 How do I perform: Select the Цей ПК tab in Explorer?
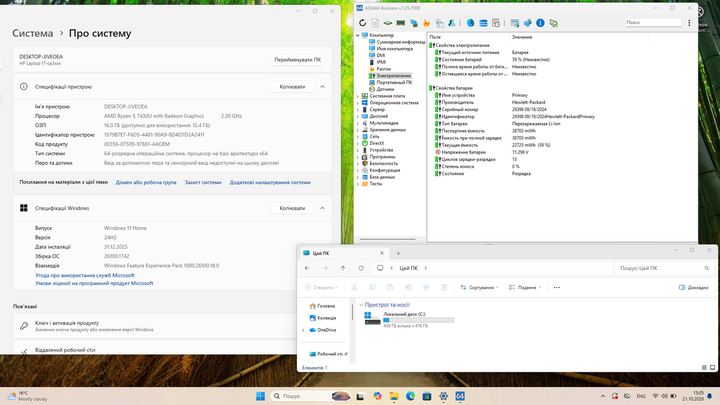[343, 253]
